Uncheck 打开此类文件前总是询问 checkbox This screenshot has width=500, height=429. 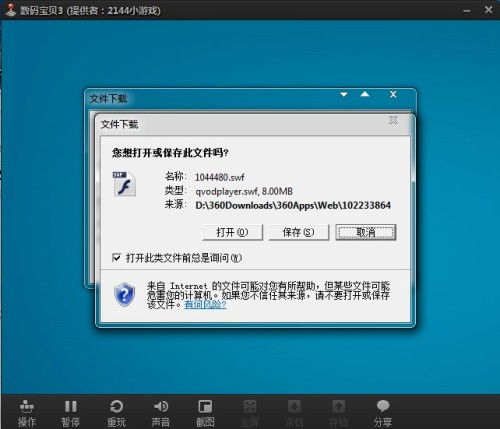point(116,257)
